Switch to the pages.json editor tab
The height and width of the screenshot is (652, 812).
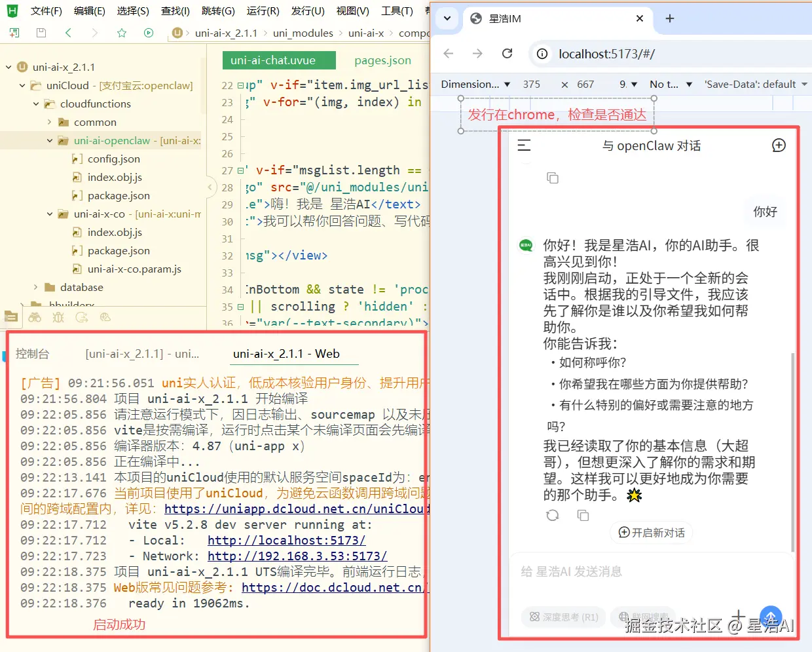tap(382, 60)
